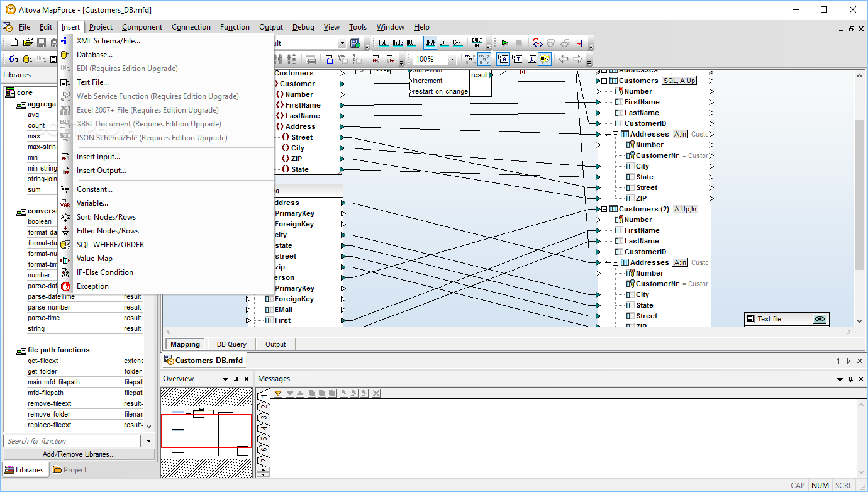Image resolution: width=868 pixels, height=492 pixels.
Task: Click Insert Database toolbar icon
Action: point(28,59)
